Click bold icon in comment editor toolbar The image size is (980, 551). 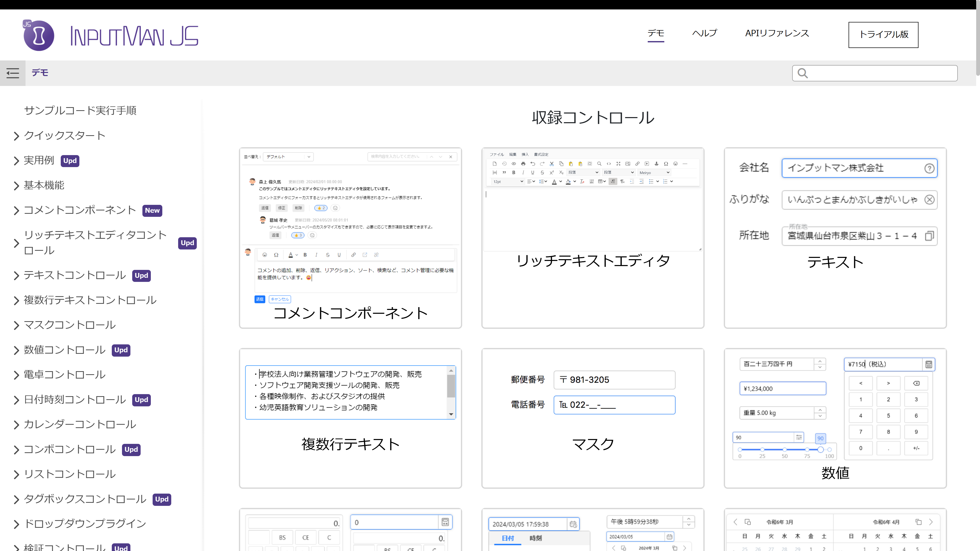[x=305, y=255]
